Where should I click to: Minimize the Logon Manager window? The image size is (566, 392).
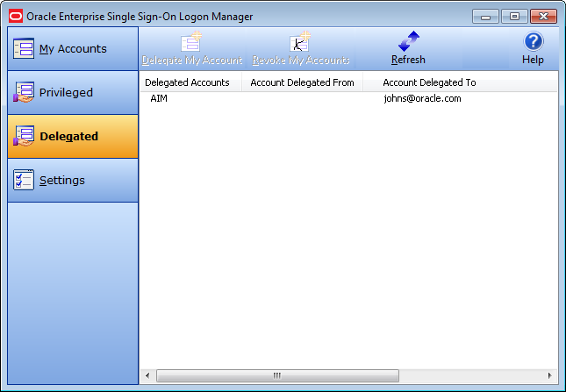(x=485, y=17)
